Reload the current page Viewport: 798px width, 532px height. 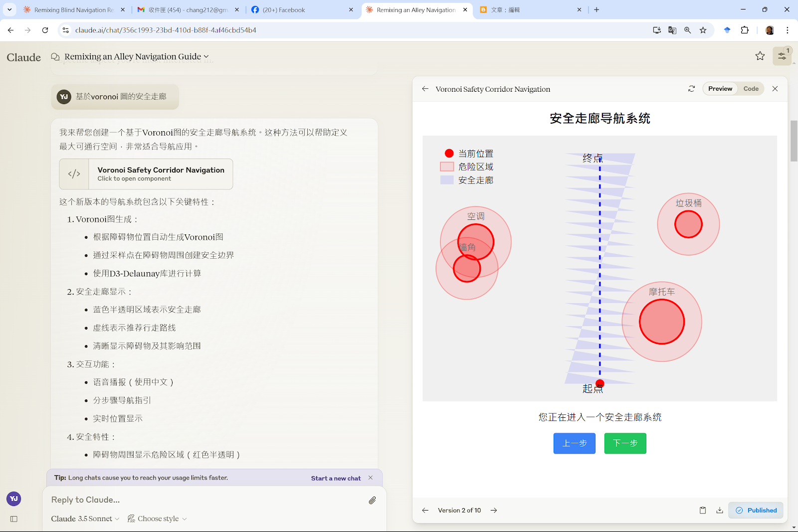[45, 30]
